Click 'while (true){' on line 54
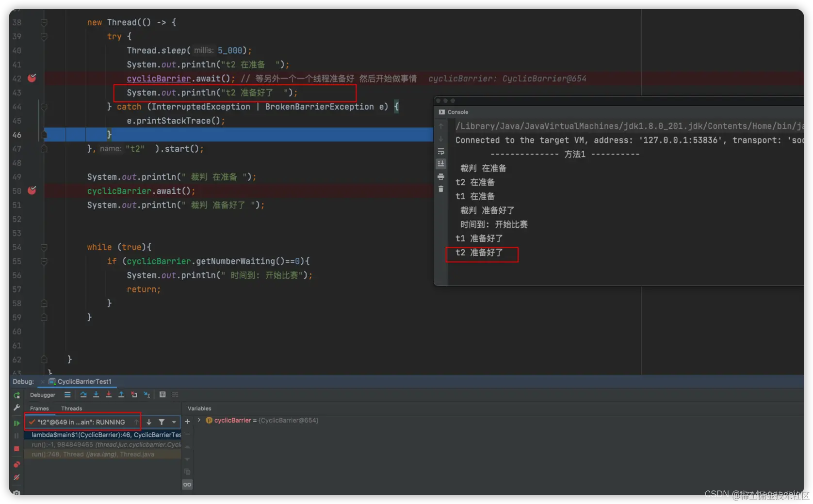Image resolution: width=813 pixels, height=504 pixels. [119, 247]
